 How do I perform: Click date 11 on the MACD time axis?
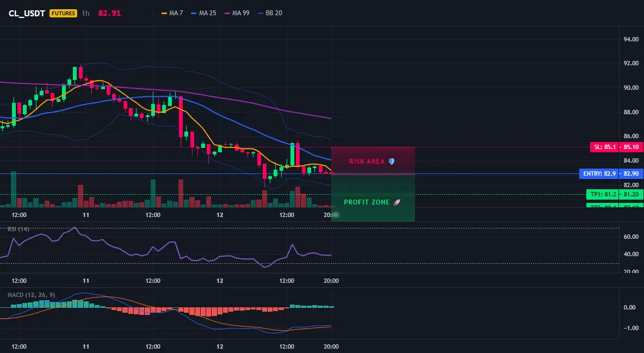(x=86, y=346)
